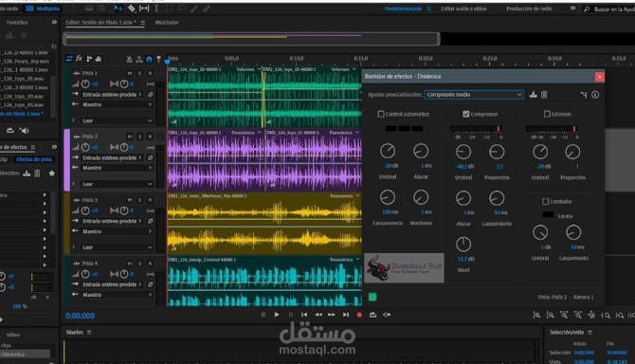Screen dimensions: 635x364
Task: Click the sends icon above tracks
Action: (89, 59)
